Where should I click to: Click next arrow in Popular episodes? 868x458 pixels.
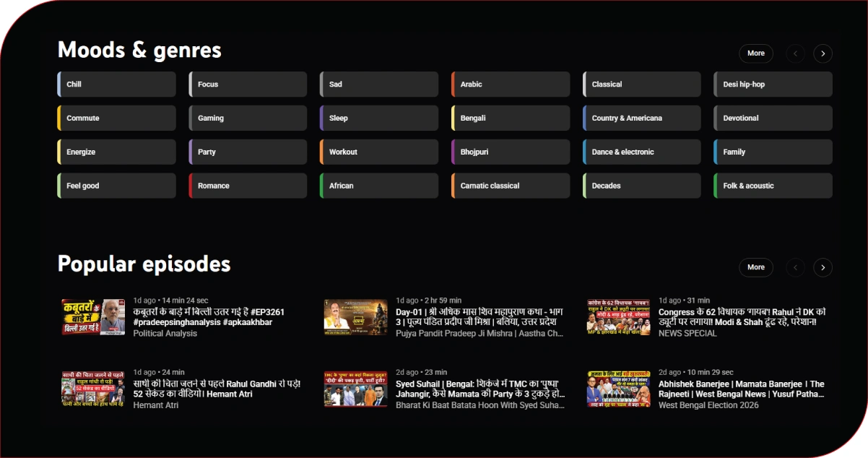point(823,267)
